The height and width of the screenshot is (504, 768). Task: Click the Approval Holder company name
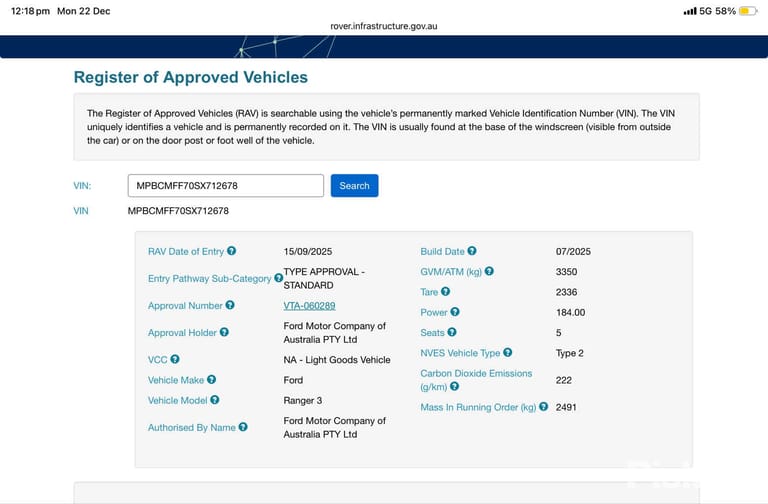tap(334, 333)
